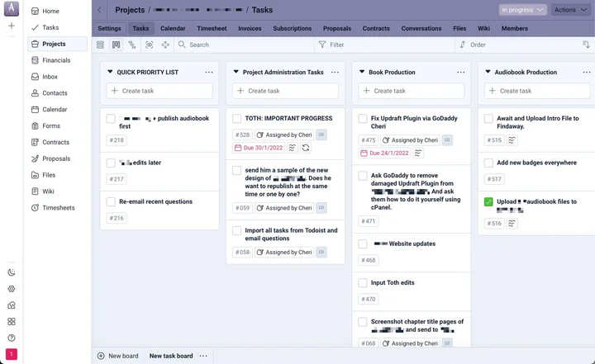Click 'New board' at the bottom
This screenshot has width=595, height=364.
point(117,356)
